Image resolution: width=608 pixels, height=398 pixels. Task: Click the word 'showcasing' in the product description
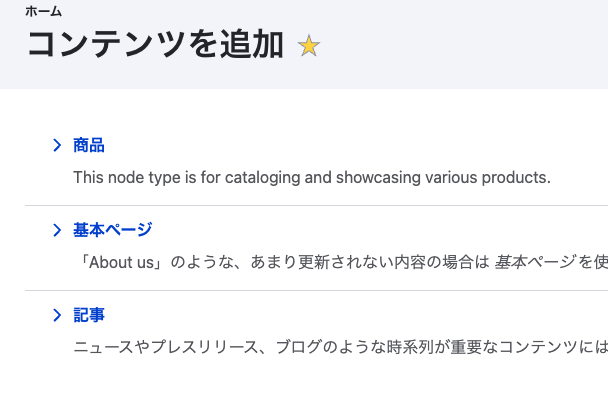[x=378, y=178]
